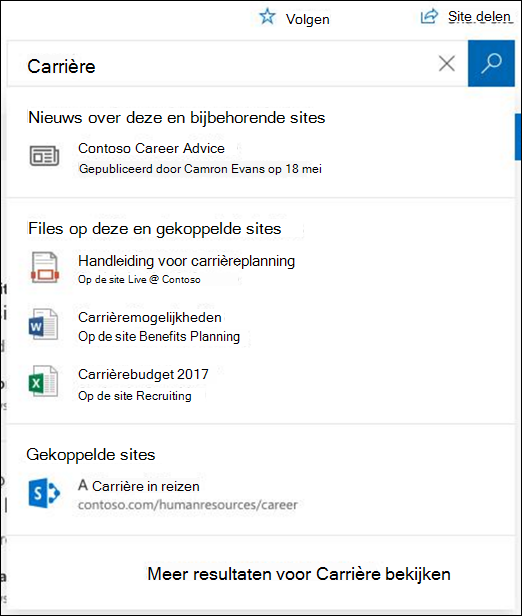The height and width of the screenshot is (616, 522).
Task: Click the news icon beside Contoso Career Advice
Action: (44, 156)
